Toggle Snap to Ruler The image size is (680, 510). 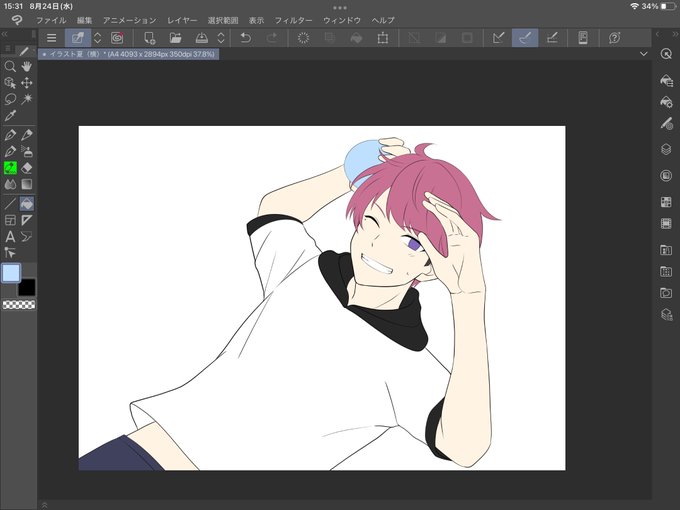[x=499, y=38]
